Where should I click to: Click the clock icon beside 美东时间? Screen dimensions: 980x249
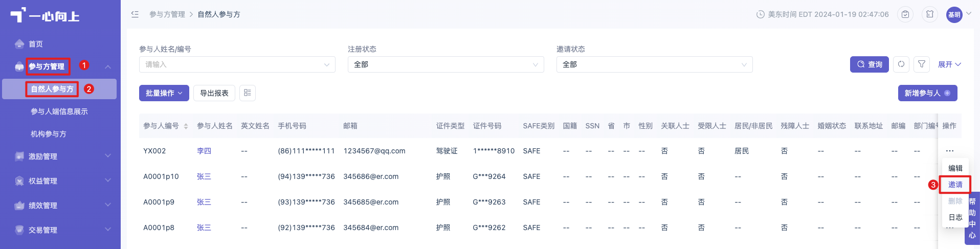761,14
